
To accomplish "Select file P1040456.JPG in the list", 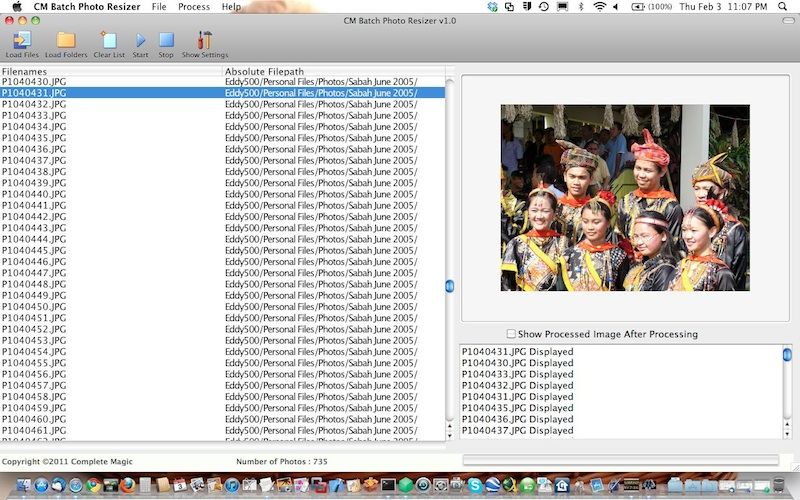I will coord(222,374).
